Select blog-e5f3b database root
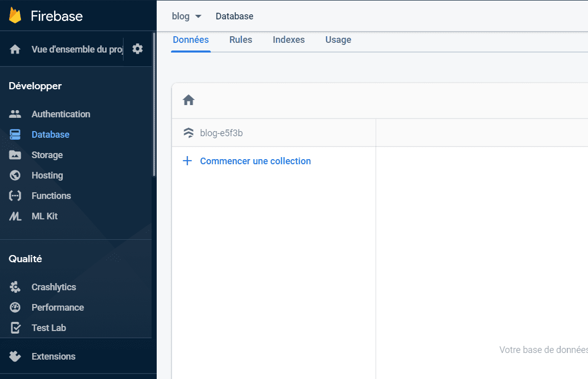The width and height of the screenshot is (588, 379). pos(221,133)
